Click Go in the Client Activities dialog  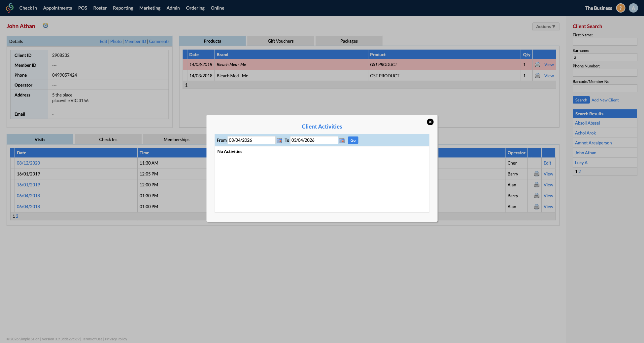pyautogui.click(x=353, y=140)
